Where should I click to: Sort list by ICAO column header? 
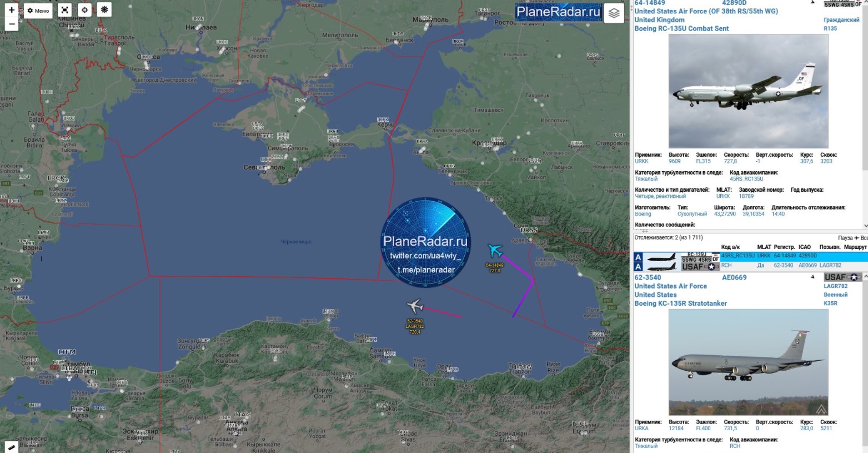click(x=805, y=247)
